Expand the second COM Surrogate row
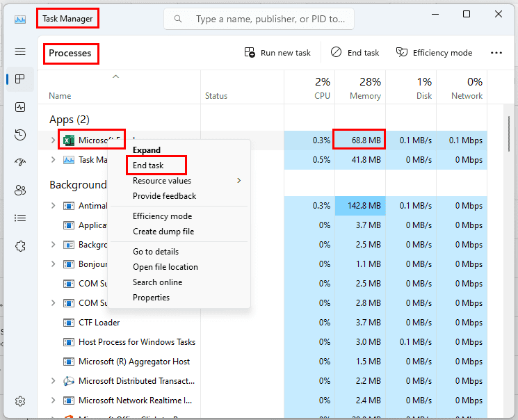This screenshot has height=420, width=518. (53, 303)
